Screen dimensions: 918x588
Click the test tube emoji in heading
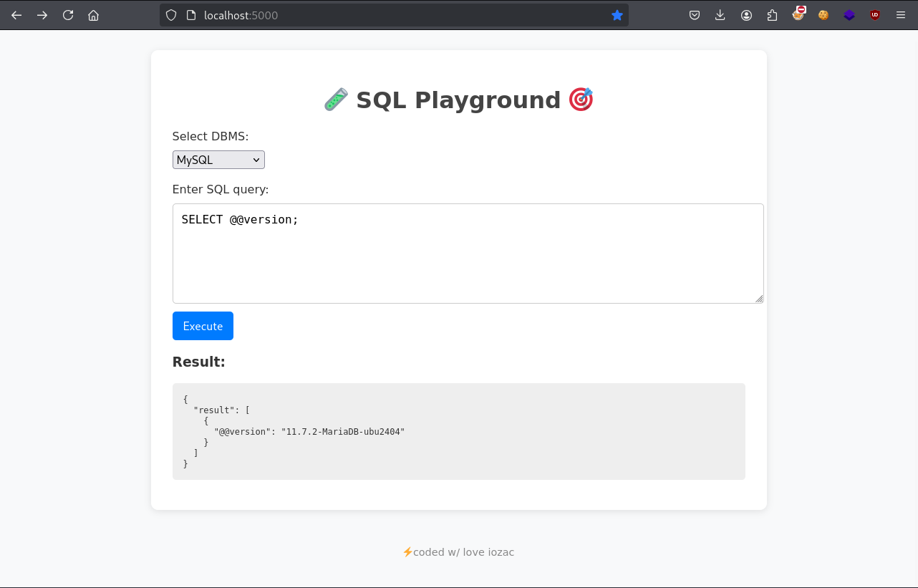pyautogui.click(x=336, y=100)
